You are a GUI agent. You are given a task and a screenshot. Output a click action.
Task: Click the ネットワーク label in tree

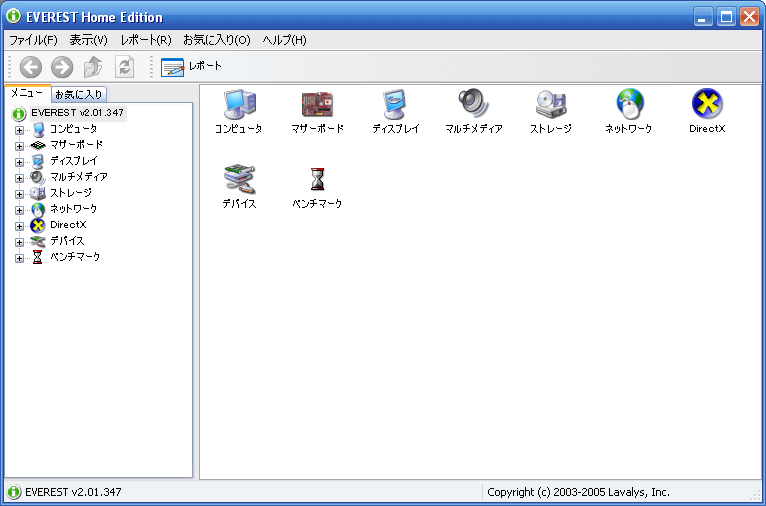[x=74, y=209]
